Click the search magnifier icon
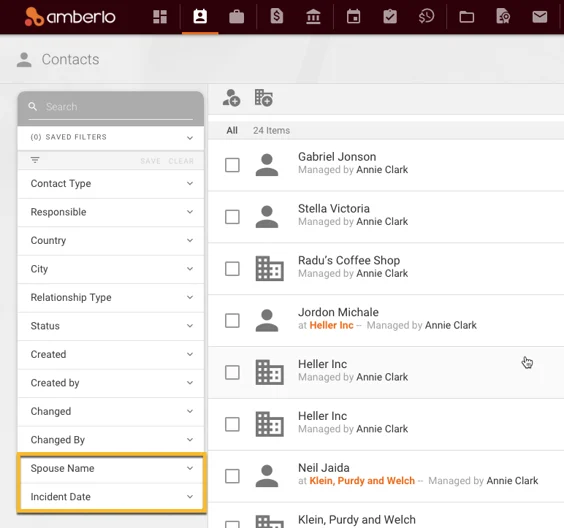 [33, 106]
